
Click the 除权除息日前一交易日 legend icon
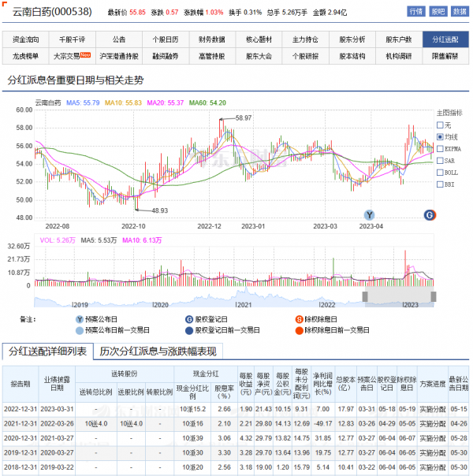point(299,329)
